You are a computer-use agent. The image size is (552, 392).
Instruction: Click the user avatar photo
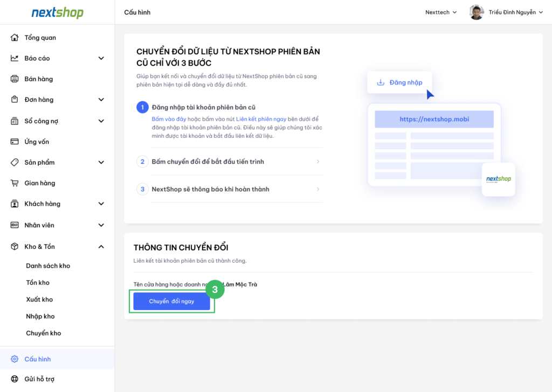[476, 12]
